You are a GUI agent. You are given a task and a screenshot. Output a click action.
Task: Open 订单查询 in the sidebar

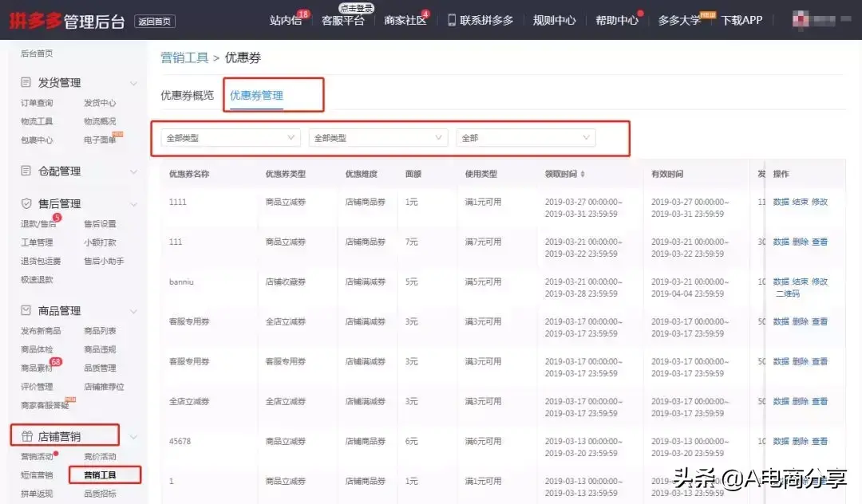(37, 103)
